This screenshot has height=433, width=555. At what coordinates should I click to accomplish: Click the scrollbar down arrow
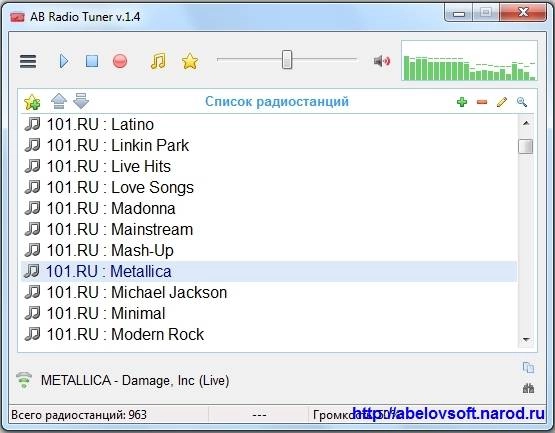point(526,340)
